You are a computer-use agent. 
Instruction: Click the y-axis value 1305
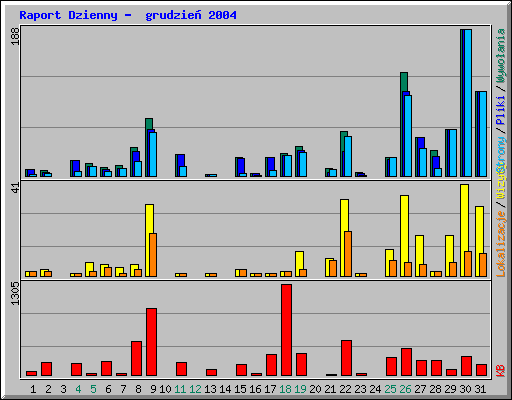click(x=15, y=293)
